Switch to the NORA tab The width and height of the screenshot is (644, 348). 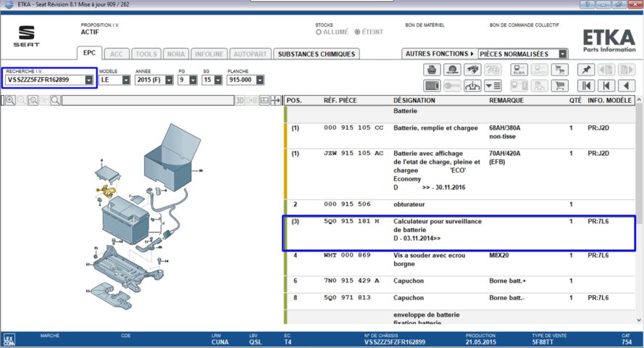tap(176, 54)
